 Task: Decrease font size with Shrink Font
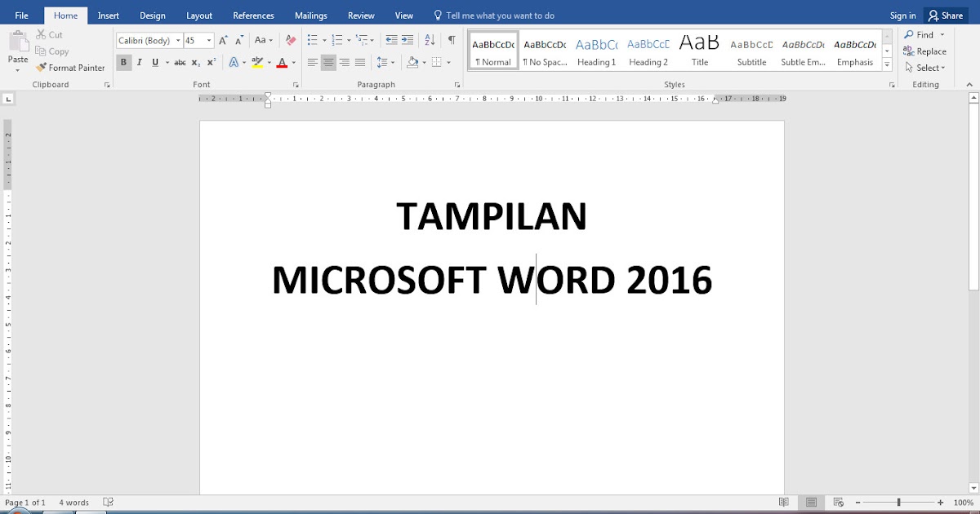(239, 40)
